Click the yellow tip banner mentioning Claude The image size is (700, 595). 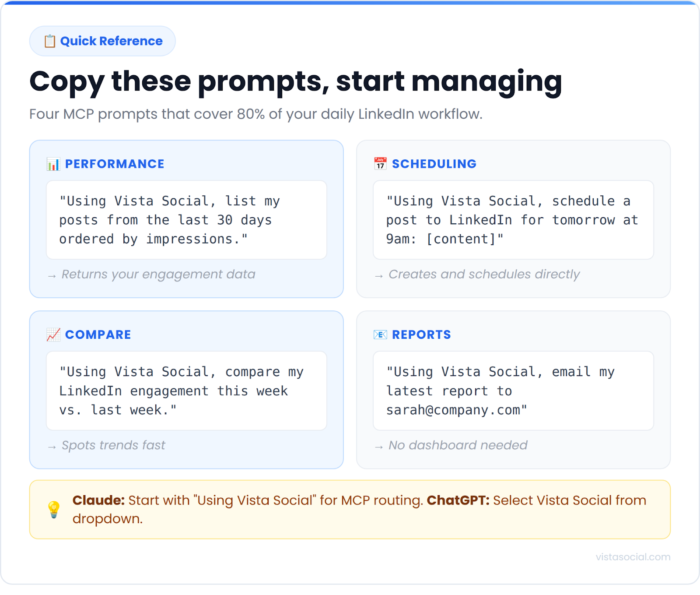click(350, 509)
